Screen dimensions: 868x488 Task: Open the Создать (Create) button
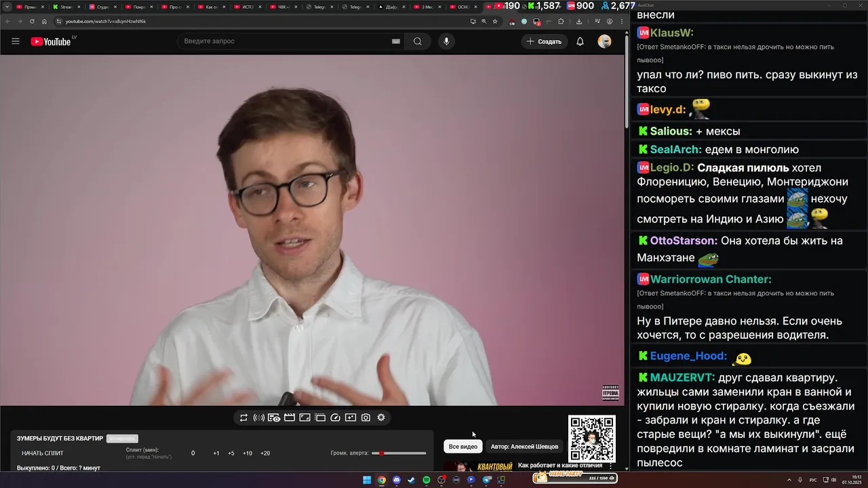coord(545,41)
